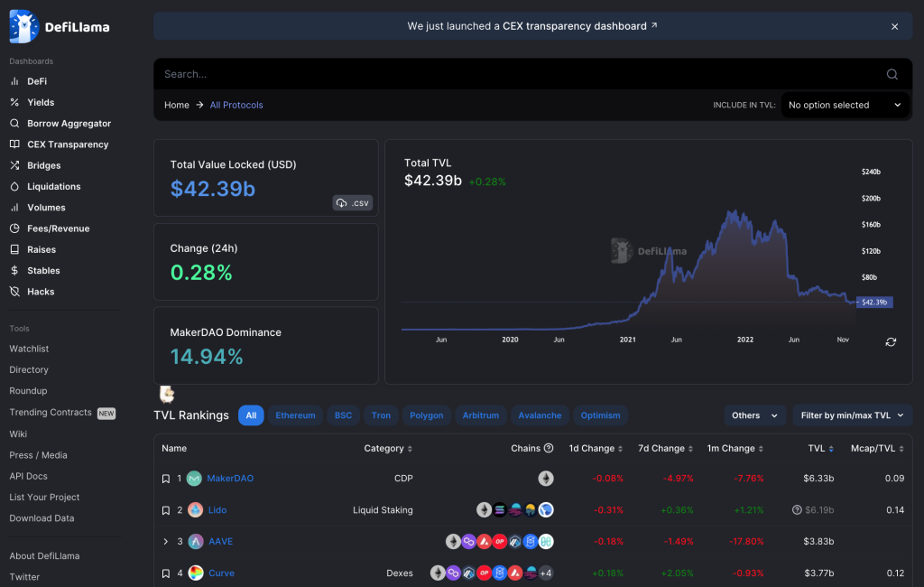
Task: Open Press / Media page
Action: 38,455
